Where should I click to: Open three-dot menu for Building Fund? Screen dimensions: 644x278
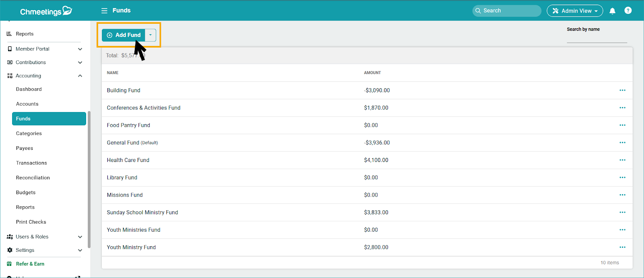(622, 90)
